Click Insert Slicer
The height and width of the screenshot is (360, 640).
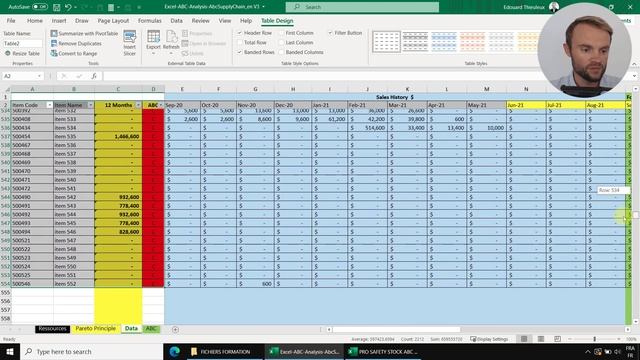point(130,43)
